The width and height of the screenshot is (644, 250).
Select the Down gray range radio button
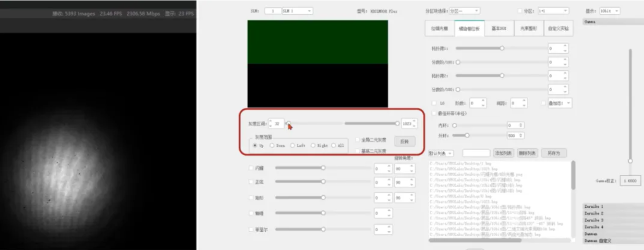click(x=272, y=145)
